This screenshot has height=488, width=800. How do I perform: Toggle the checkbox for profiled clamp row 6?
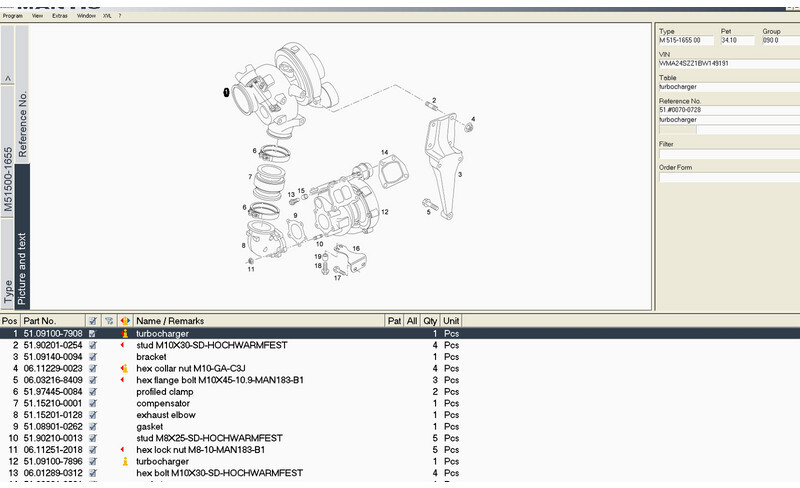[93, 392]
